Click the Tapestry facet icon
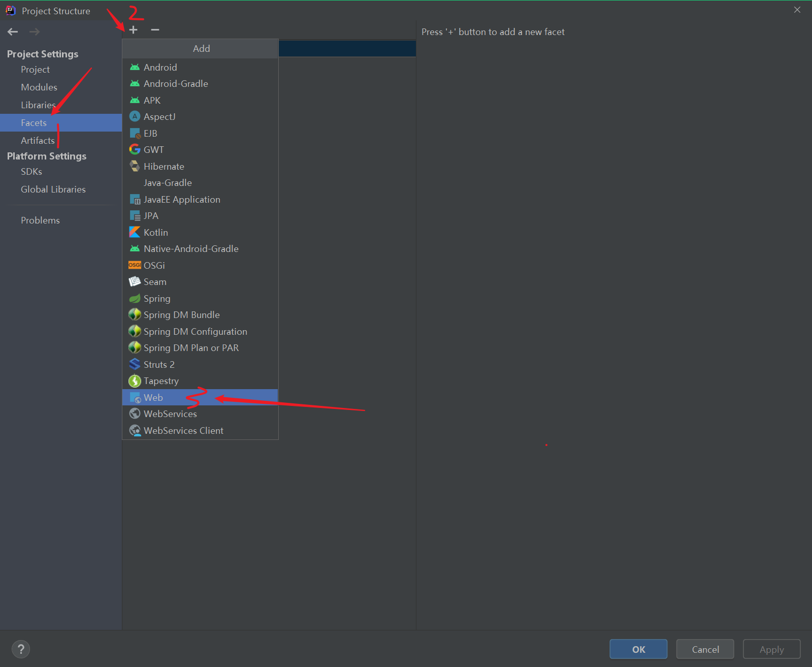The width and height of the screenshot is (812, 667). coord(135,380)
